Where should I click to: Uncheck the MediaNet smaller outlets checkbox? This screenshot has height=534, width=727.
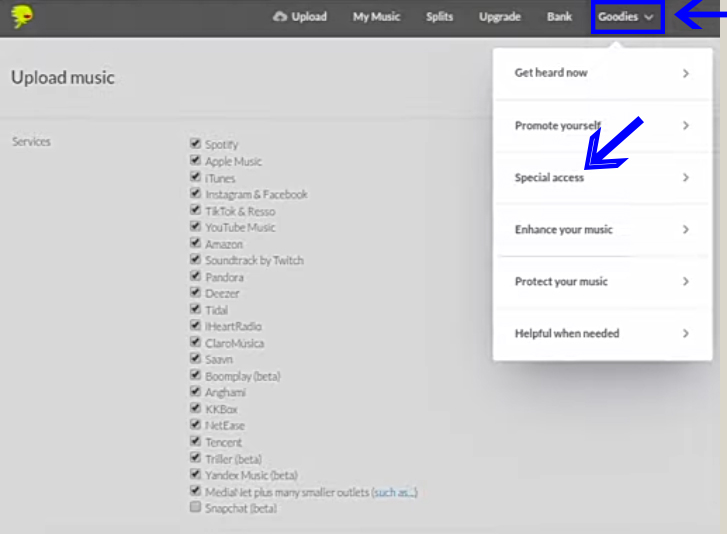(x=195, y=490)
